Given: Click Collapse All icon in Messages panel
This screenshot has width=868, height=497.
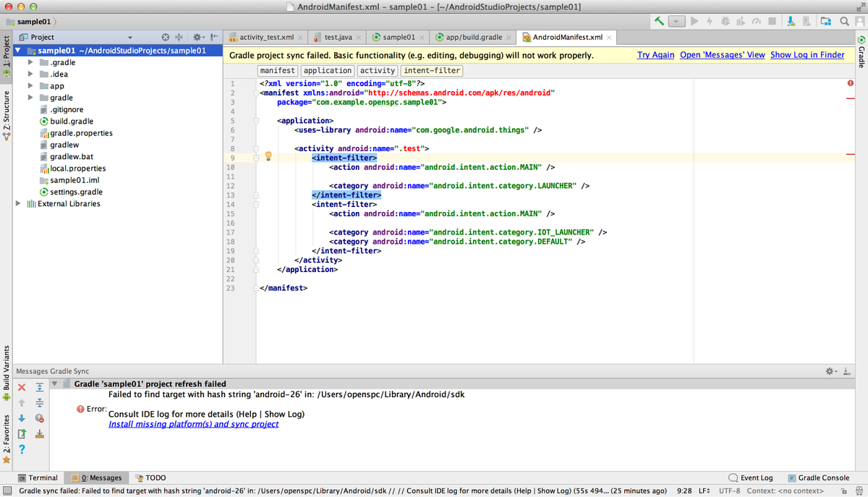Looking at the screenshot, I should [40, 403].
